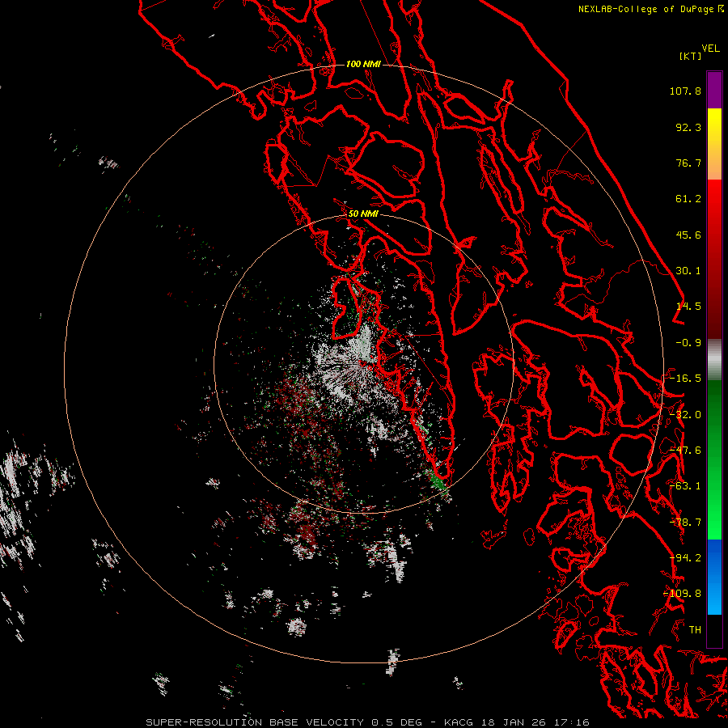
Task: Pick the purple segment of color bar
Action: tap(714, 90)
